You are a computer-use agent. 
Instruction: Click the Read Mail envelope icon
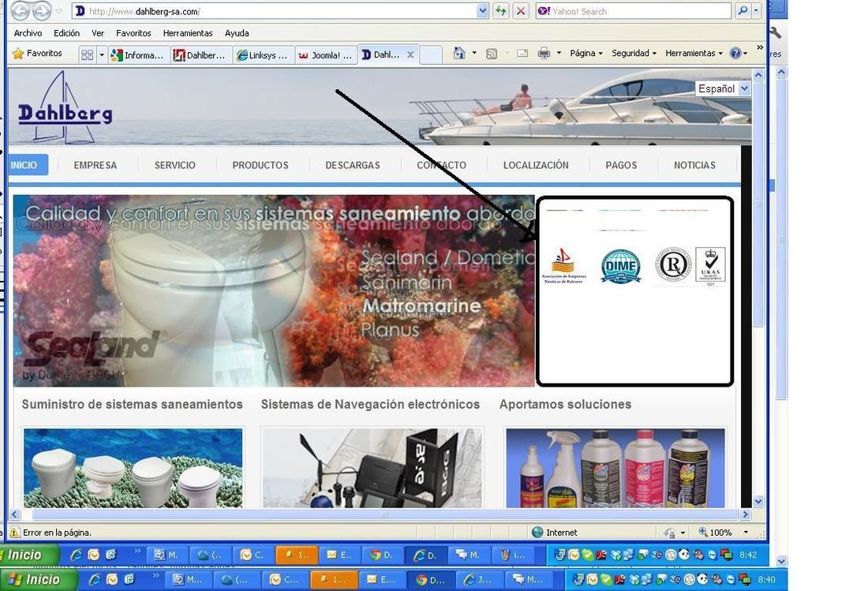point(522,53)
